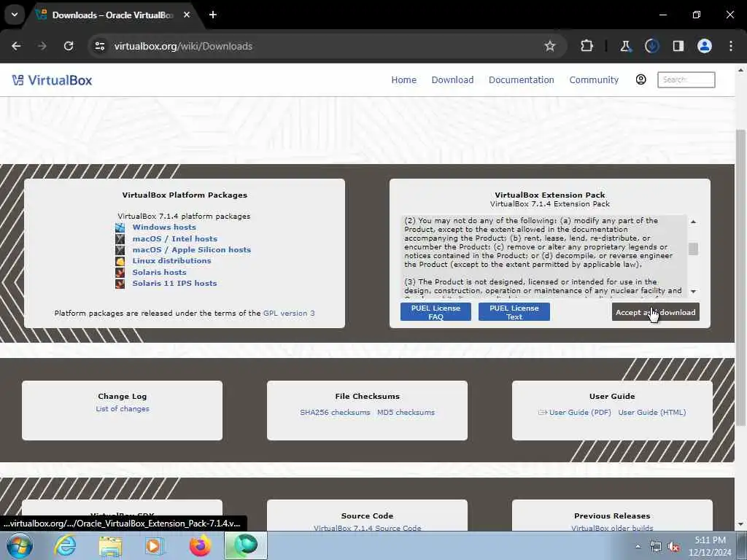Click the network tray icon
This screenshot has height=560, width=747.
click(x=656, y=547)
